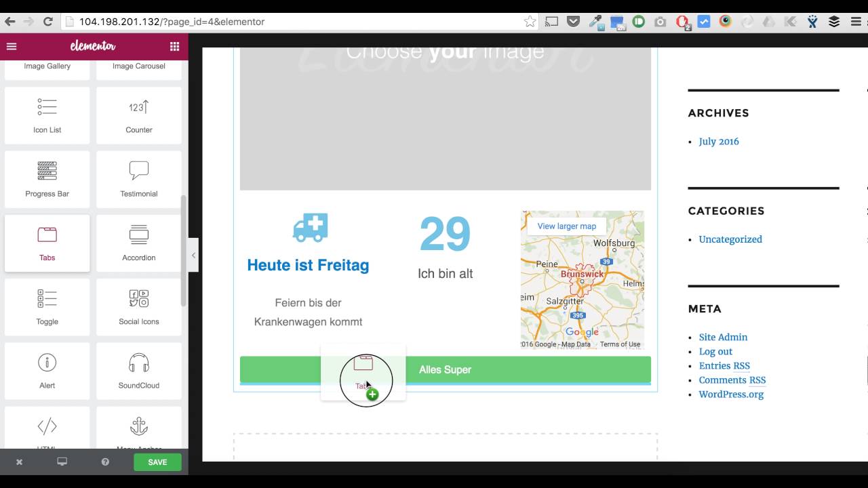Select the Progress Bar widget
Image resolution: width=868 pixels, height=488 pixels.
(47, 179)
